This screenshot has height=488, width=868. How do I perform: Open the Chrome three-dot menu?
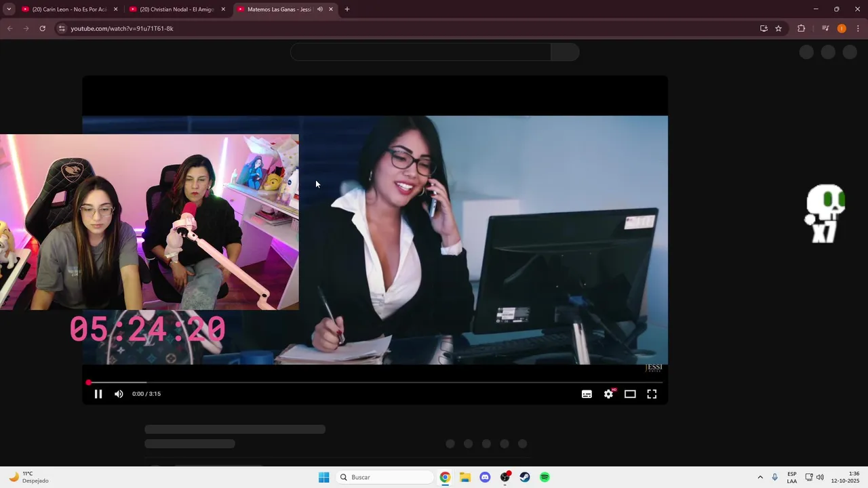(858, 28)
